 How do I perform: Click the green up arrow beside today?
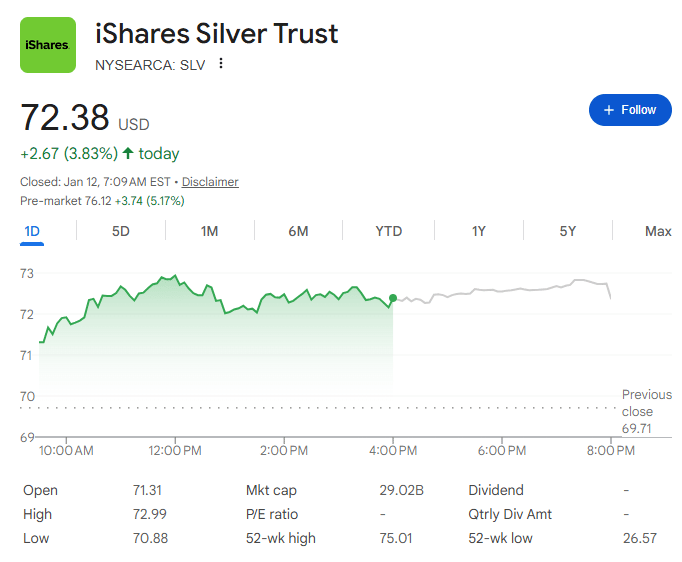128,154
